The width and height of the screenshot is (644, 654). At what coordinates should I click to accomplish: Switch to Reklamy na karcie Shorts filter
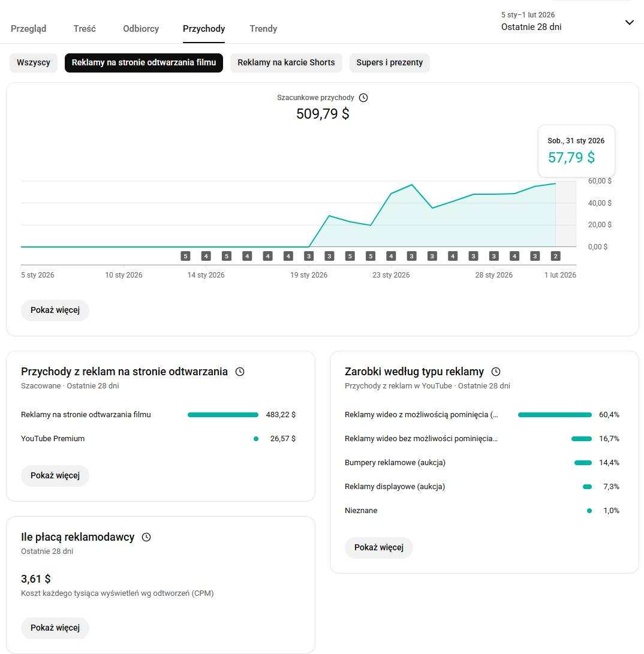pyautogui.click(x=286, y=62)
